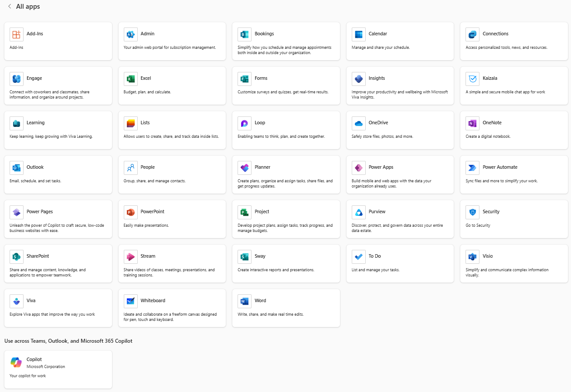Image resolution: width=571 pixels, height=392 pixels.
Task: Open the Security shield icon
Action: 472,212
